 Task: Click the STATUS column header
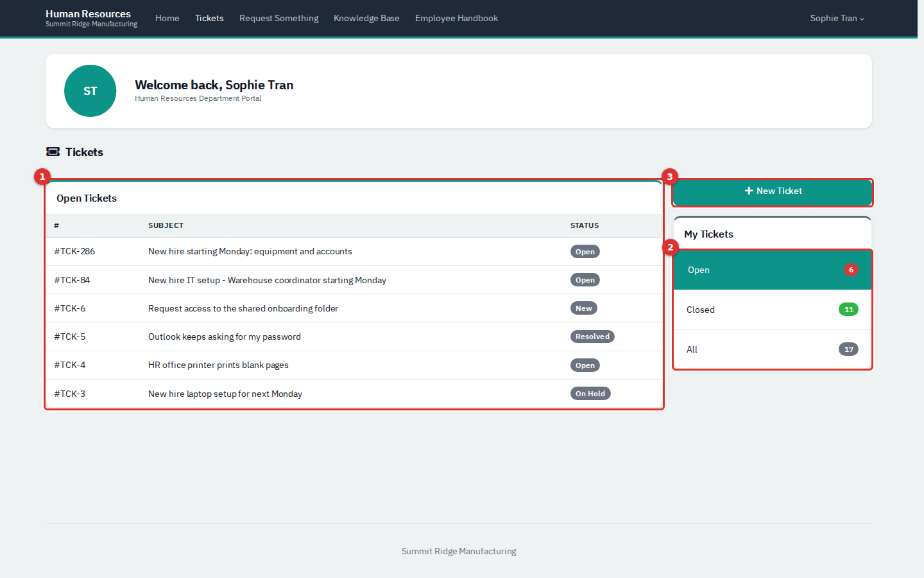(585, 225)
